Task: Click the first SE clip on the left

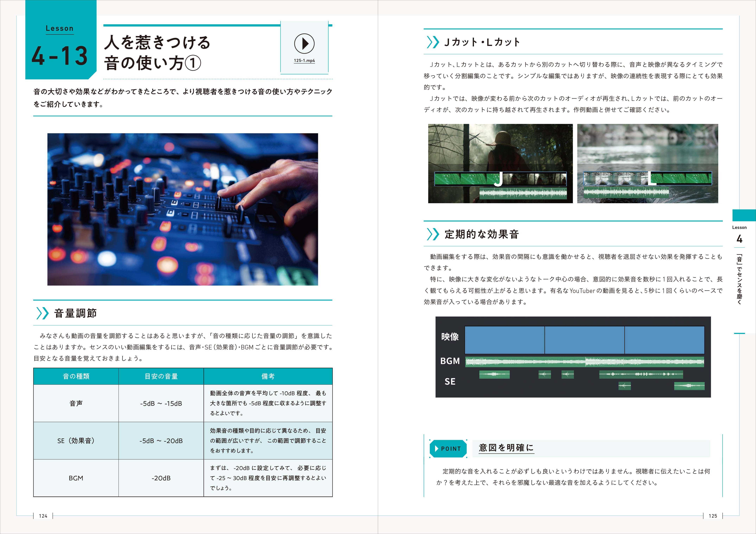Action: [494, 374]
